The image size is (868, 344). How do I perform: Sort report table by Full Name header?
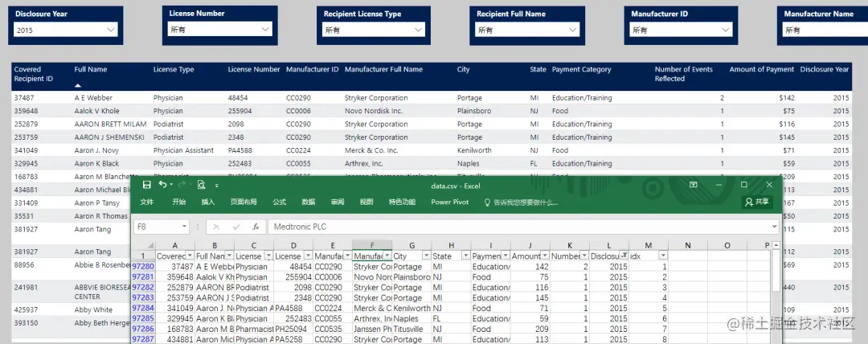click(91, 69)
